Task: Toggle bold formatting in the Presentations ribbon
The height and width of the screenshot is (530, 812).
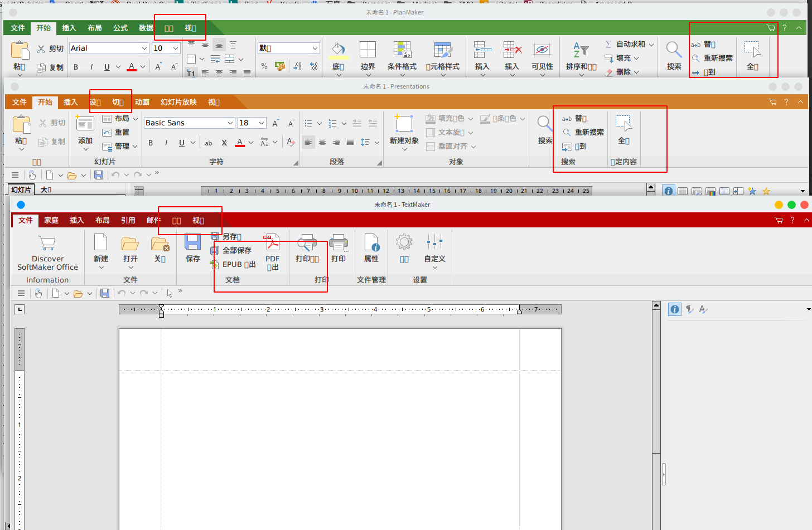Action: (x=151, y=143)
